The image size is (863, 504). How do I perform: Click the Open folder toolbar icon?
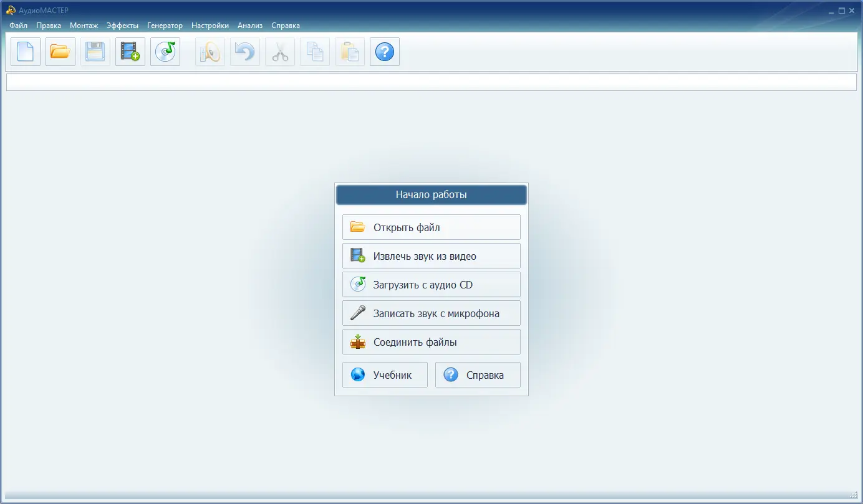(x=60, y=52)
